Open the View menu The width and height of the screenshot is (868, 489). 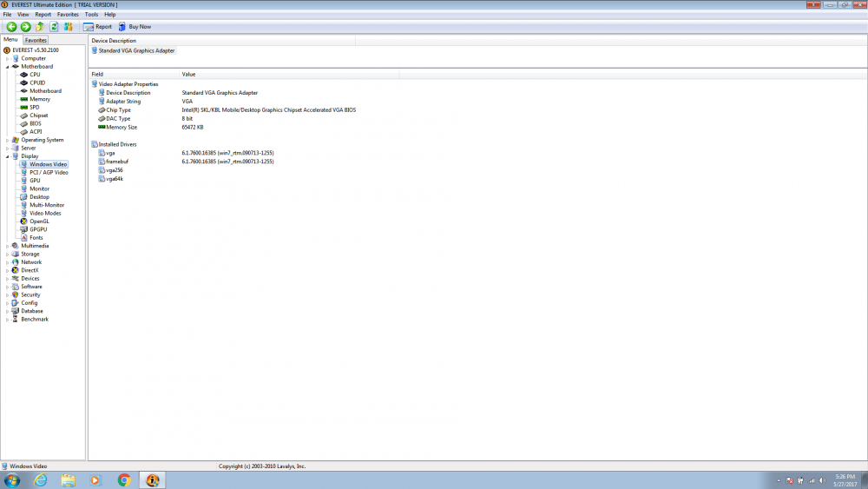pos(23,15)
